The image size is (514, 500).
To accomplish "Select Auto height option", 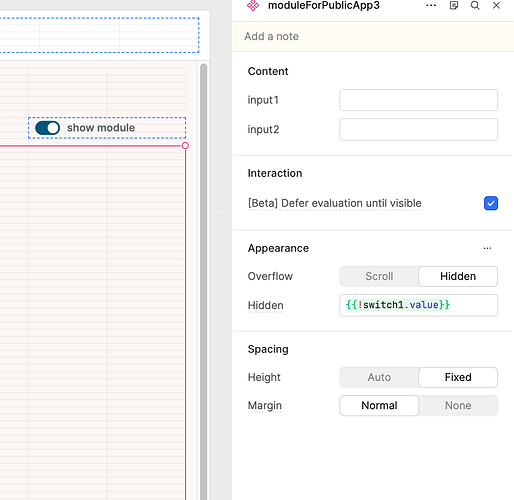I will coord(379,377).
